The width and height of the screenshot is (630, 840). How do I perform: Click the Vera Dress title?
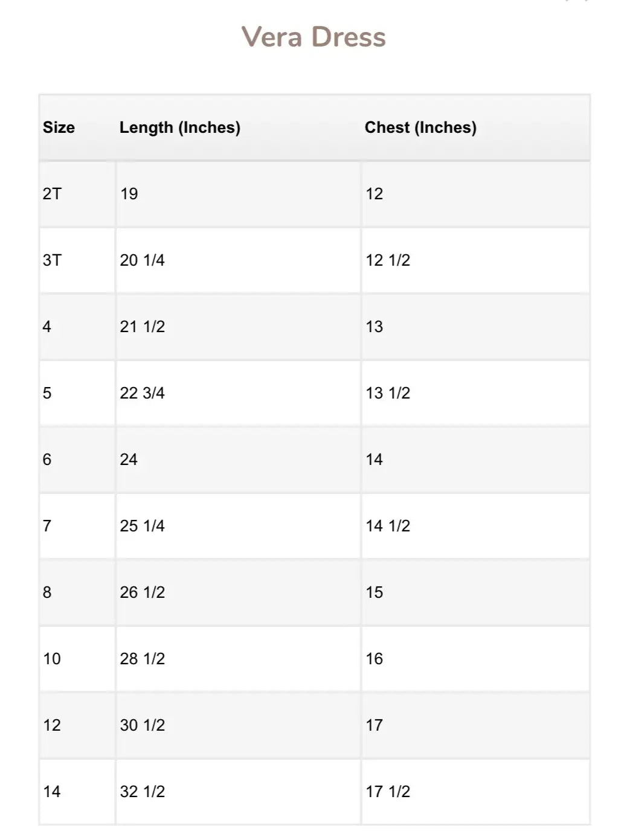(x=313, y=37)
